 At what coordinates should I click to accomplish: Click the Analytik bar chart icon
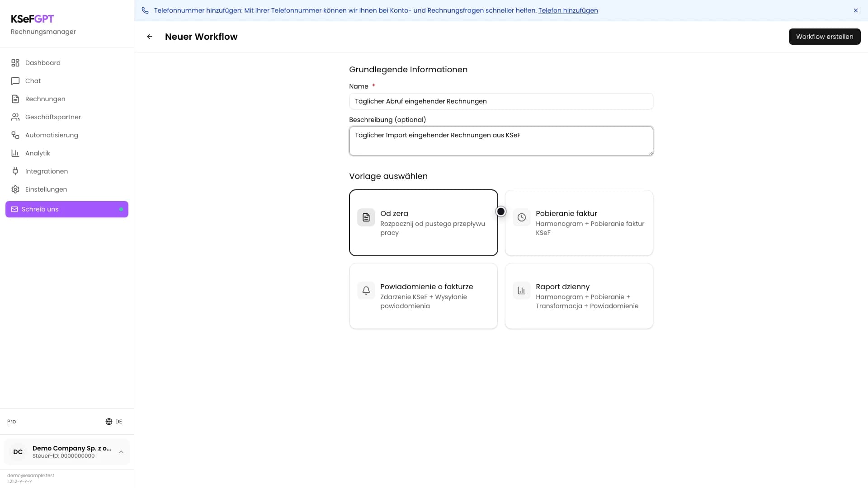[x=15, y=153]
